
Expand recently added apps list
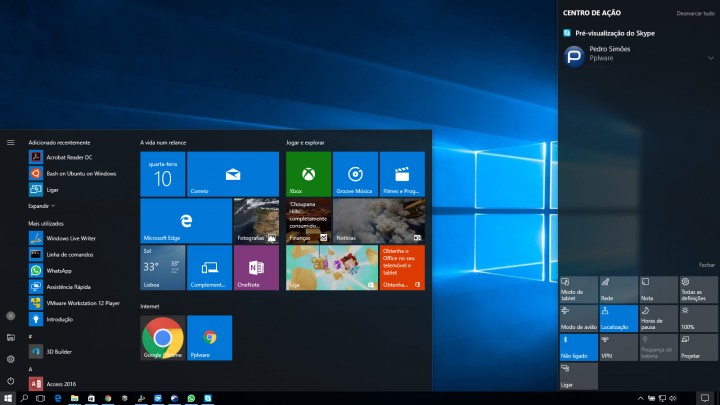click(x=40, y=205)
